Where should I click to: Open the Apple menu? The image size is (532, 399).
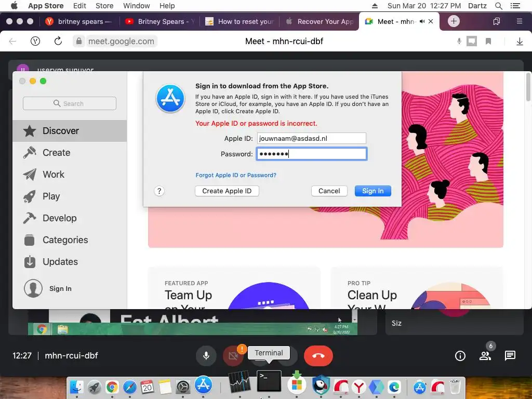pos(14,6)
